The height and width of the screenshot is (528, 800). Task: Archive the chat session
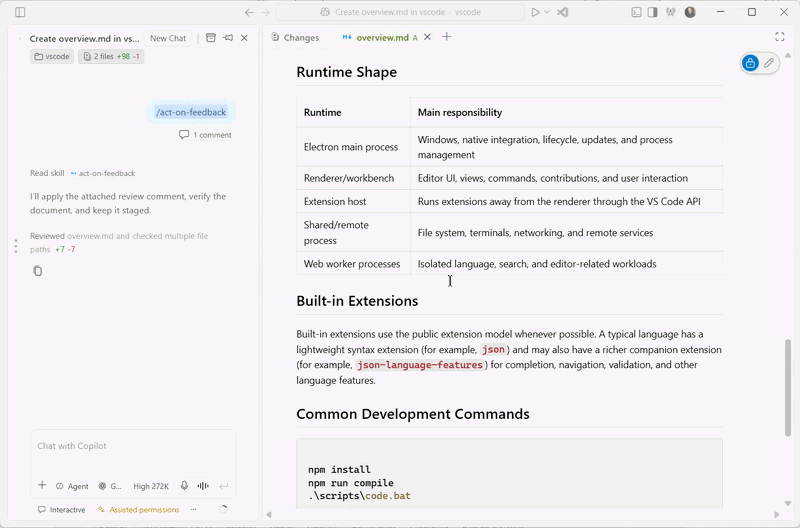(x=211, y=38)
